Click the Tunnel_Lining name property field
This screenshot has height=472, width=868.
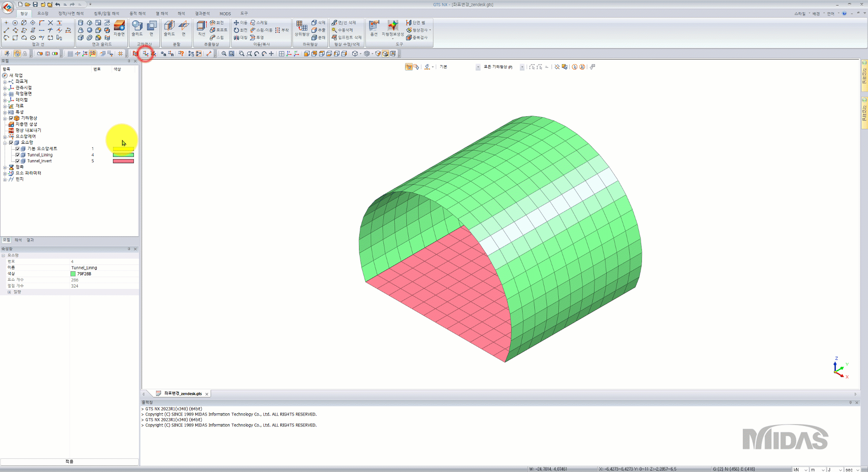point(104,268)
